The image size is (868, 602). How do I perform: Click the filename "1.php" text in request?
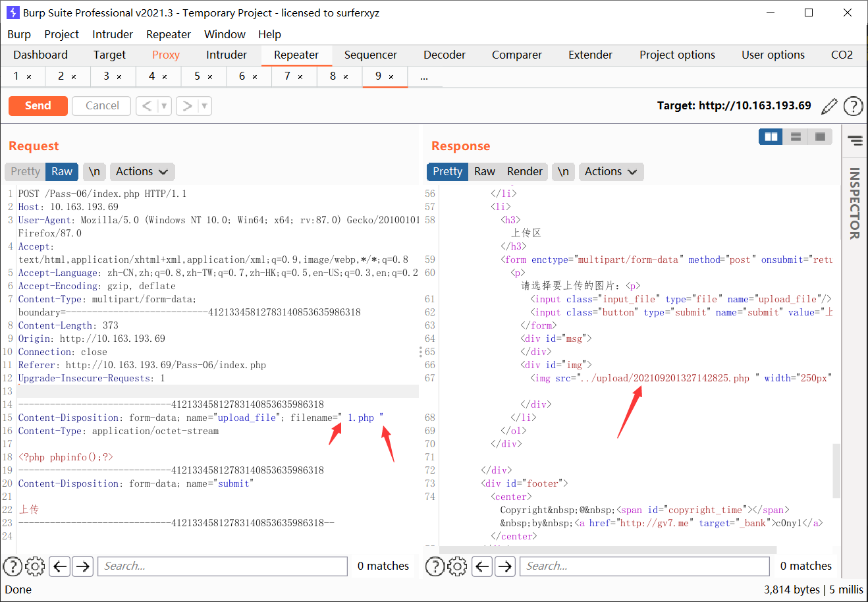[x=361, y=418]
